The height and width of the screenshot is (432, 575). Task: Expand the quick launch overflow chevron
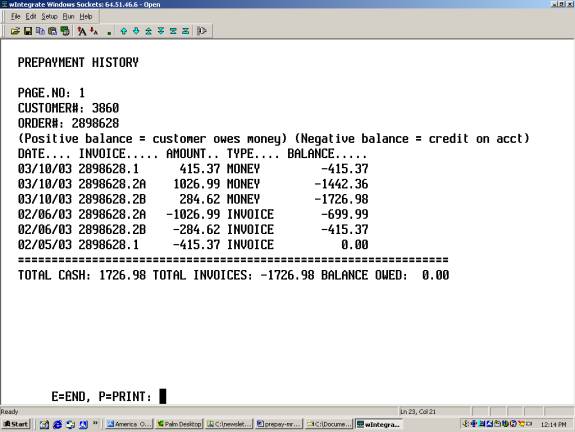95,423
